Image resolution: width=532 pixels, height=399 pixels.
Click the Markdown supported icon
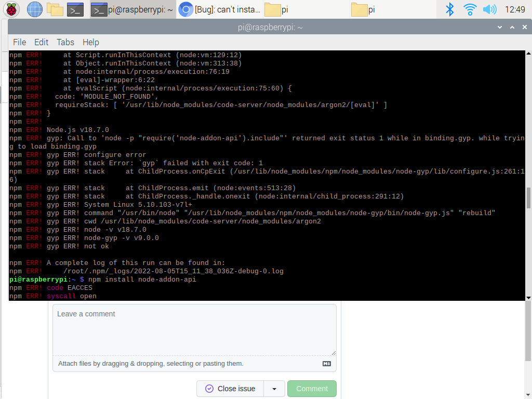pyautogui.click(x=326, y=364)
